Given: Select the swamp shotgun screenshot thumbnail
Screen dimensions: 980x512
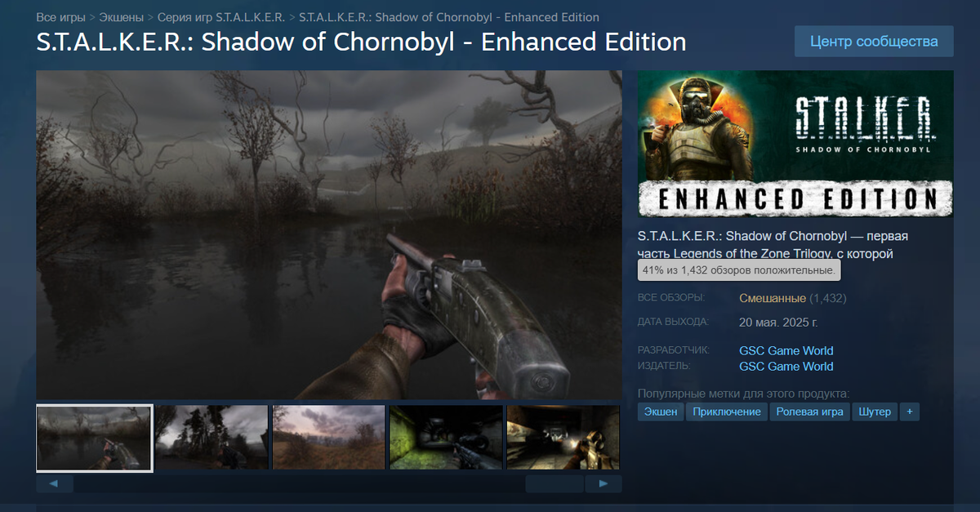Looking at the screenshot, I should (95, 438).
